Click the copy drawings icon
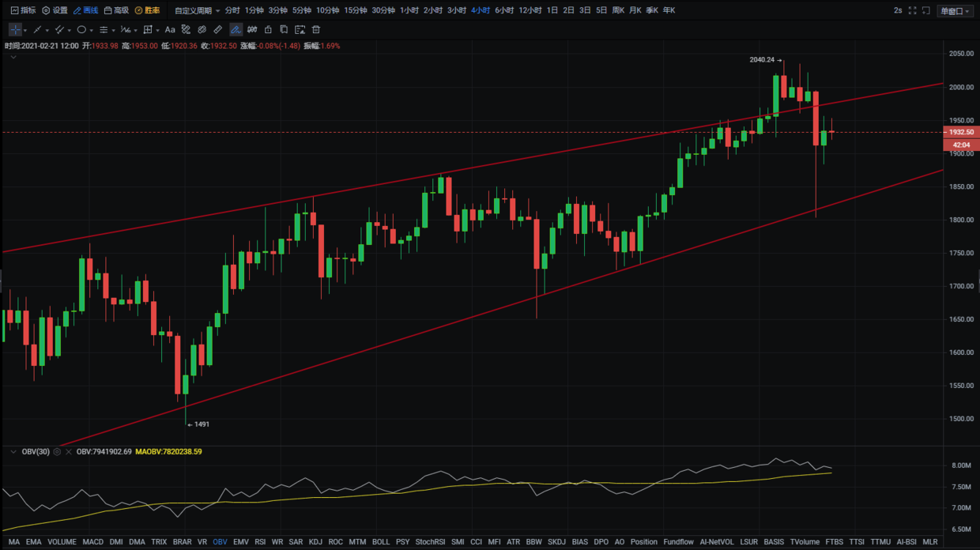Viewport: 980px width, 550px height. [x=284, y=29]
